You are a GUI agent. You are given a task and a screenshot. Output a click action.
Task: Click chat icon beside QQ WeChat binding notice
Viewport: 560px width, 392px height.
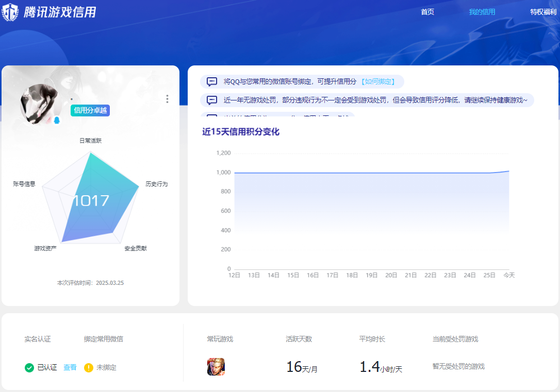tap(212, 82)
